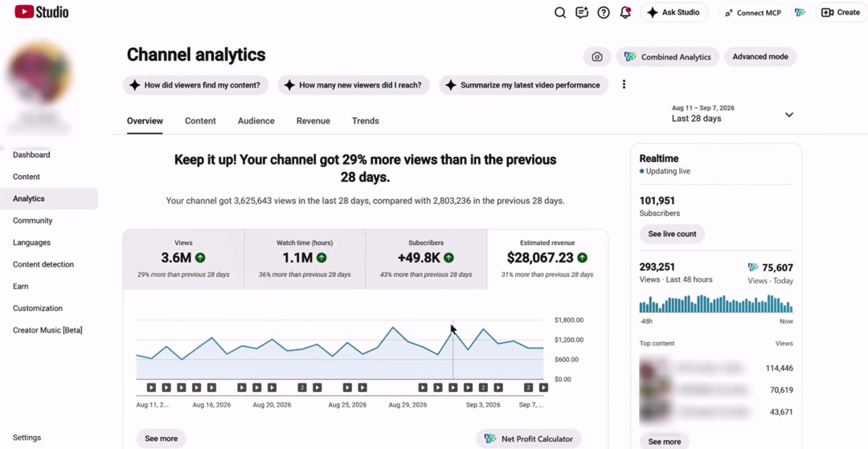868x449 pixels.
Task: Click the 101,951 subscribers count
Action: pos(657,201)
